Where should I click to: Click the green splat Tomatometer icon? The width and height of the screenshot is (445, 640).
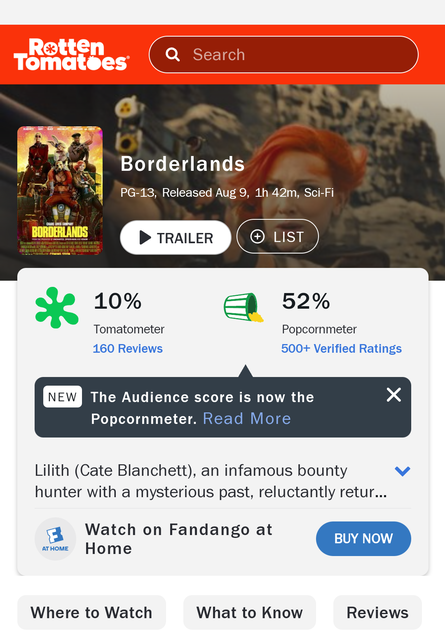pyautogui.click(x=57, y=308)
